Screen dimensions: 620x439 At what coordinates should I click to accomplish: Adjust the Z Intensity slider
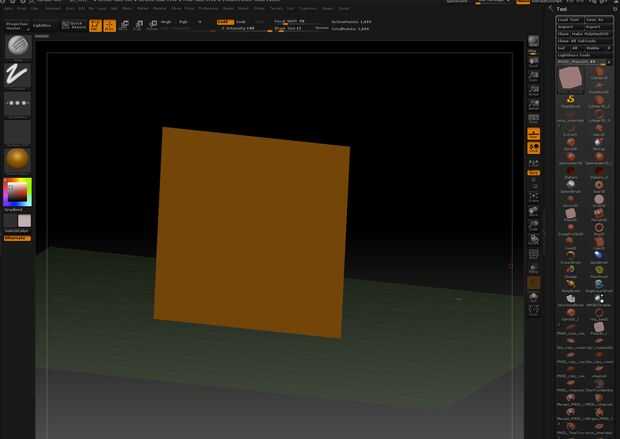pyautogui.click(x=240, y=28)
